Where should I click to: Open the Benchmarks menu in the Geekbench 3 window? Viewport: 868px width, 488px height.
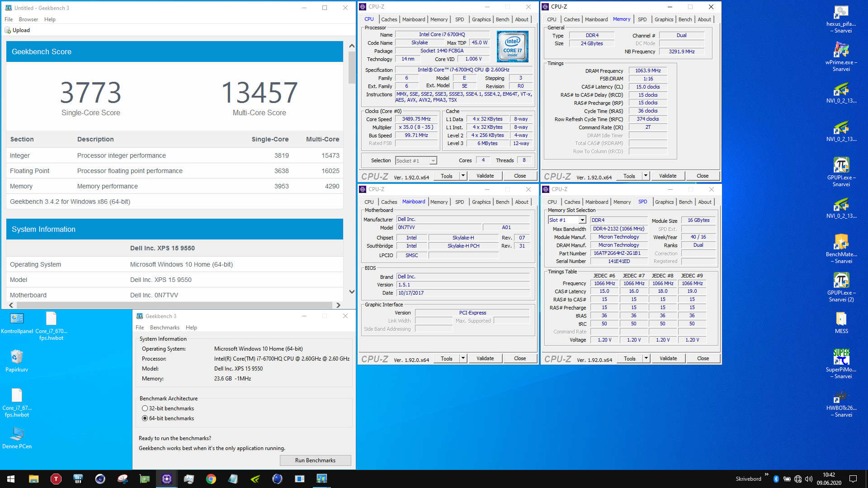(165, 328)
